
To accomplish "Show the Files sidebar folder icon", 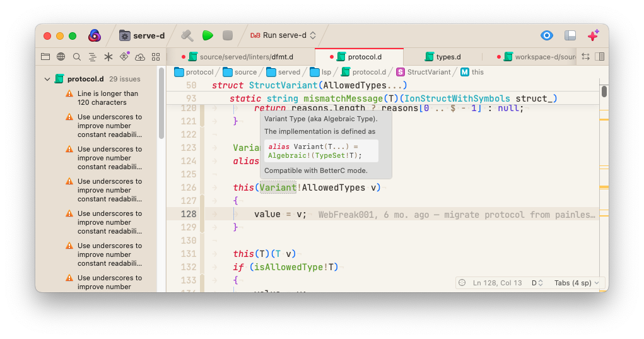I will pos(45,57).
